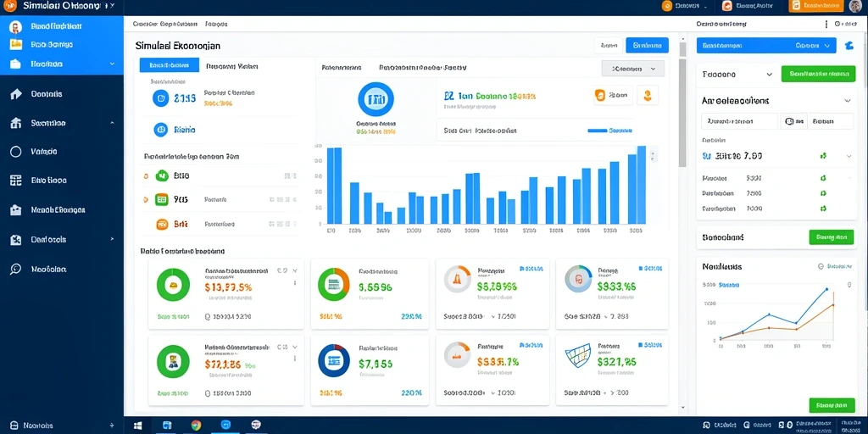Screen dimensions: 868x434
Task: Open the white round taskbar app icon
Action: [x=256, y=426]
